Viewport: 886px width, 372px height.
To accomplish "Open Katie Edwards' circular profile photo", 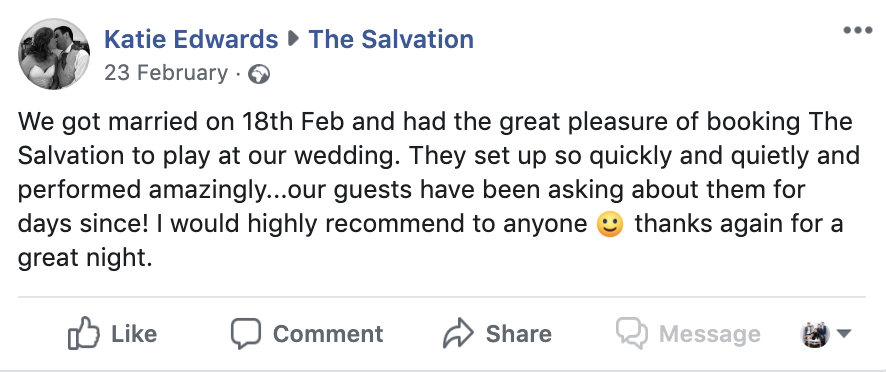I will click(54, 54).
